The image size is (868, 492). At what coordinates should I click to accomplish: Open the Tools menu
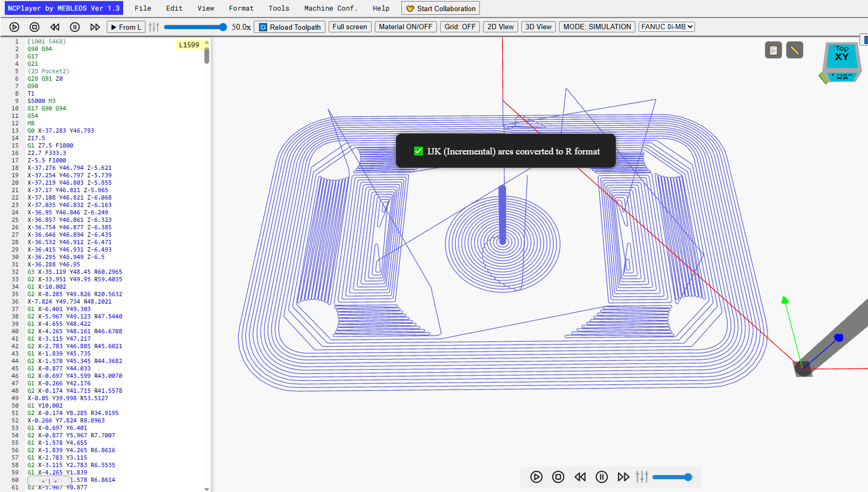click(x=279, y=8)
